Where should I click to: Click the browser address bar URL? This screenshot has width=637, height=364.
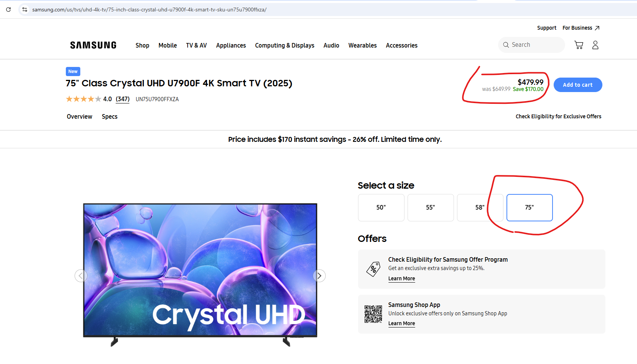coord(149,10)
